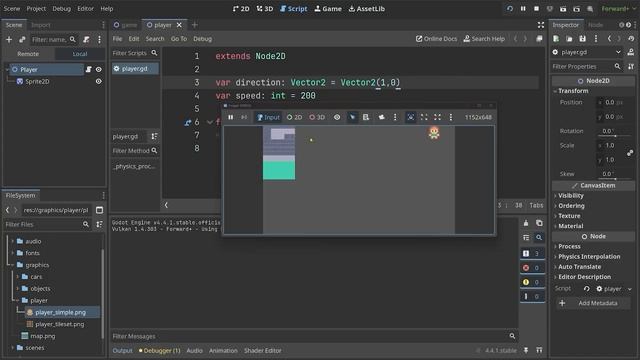Switch to the Local scene tree
This screenshot has height=360, width=640.
click(x=80, y=54)
